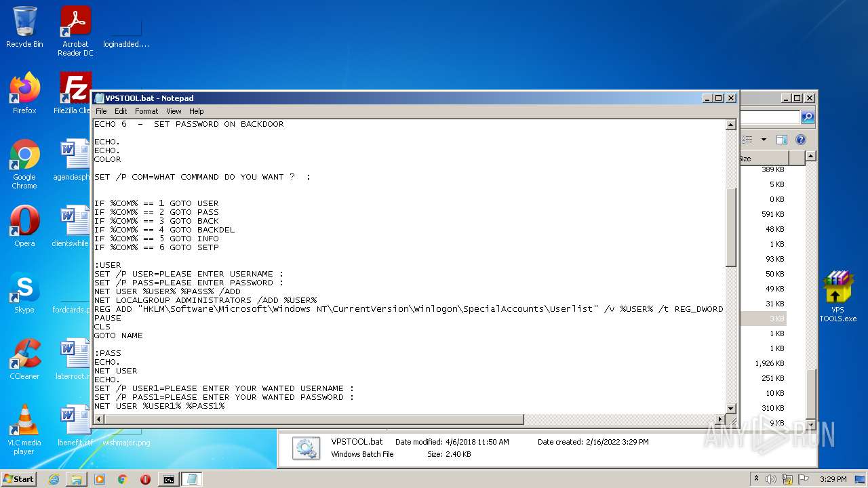Viewport: 868px width, 488px height.
Task: Select the loginadded desktop file
Action: click(x=126, y=31)
